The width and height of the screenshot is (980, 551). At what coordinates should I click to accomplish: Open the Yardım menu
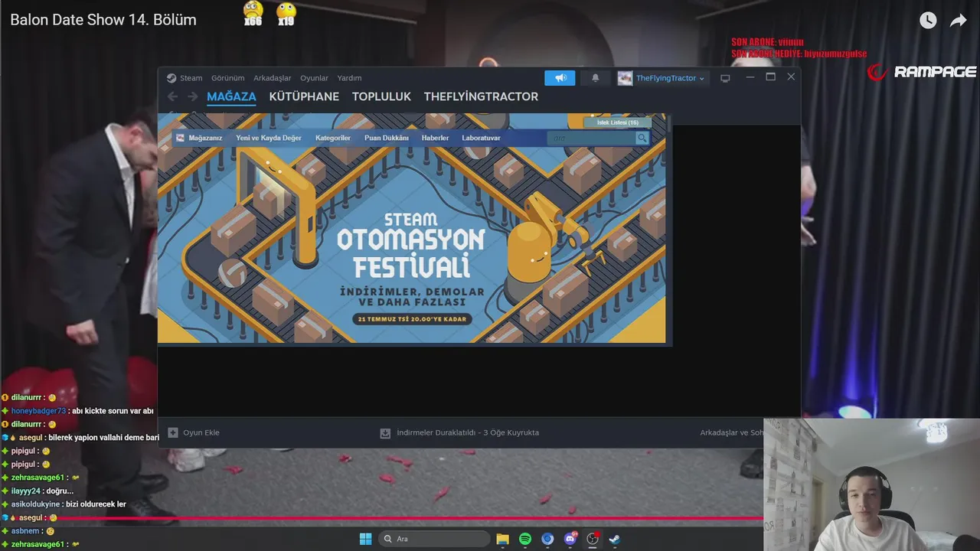tap(349, 78)
